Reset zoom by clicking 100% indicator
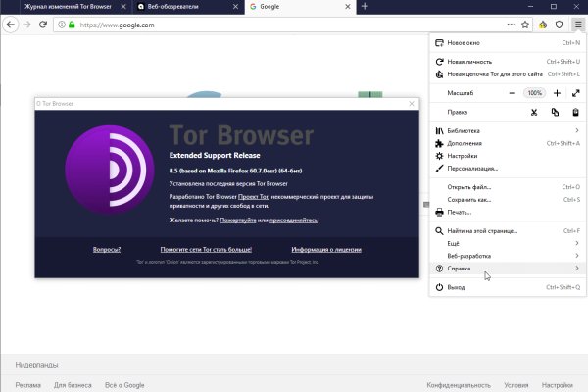 point(534,92)
